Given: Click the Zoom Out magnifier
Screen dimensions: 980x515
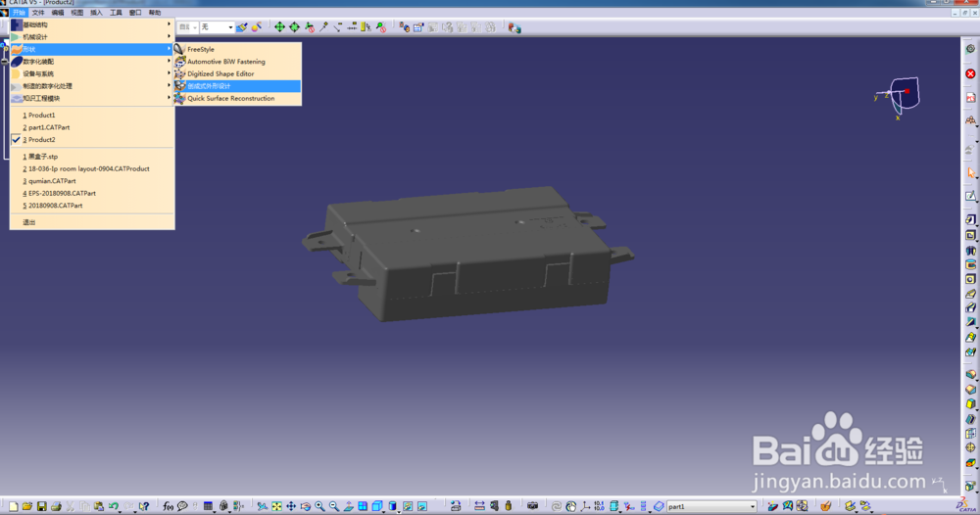Looking at the screenshot, I should coord(334,506).
